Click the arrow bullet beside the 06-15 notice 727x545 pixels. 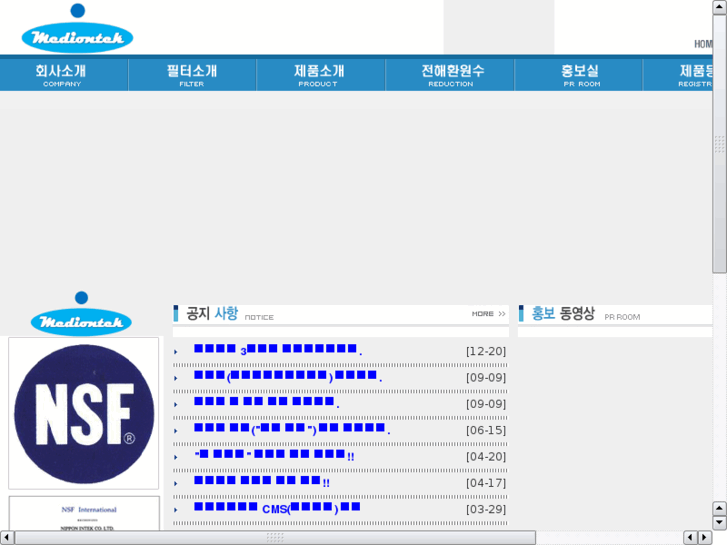coord(176,431)
